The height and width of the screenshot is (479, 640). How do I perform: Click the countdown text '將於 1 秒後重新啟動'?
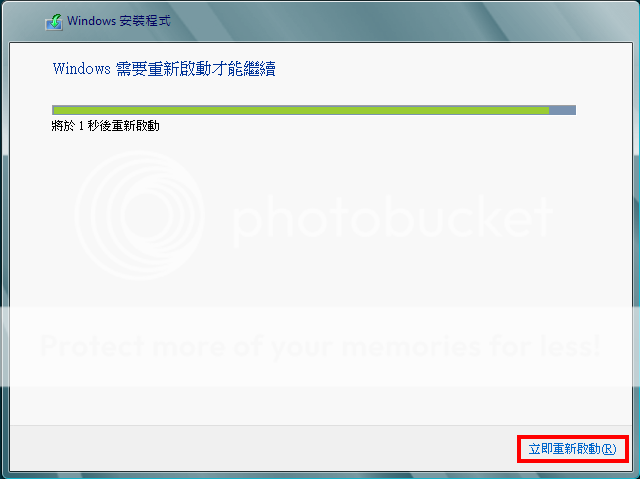point(105,126)
